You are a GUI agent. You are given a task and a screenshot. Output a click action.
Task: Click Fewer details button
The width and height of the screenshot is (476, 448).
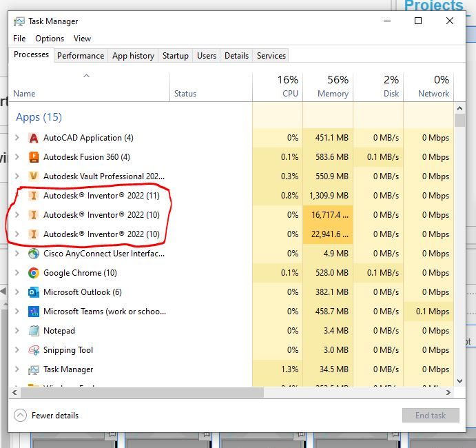pos(46,416)
